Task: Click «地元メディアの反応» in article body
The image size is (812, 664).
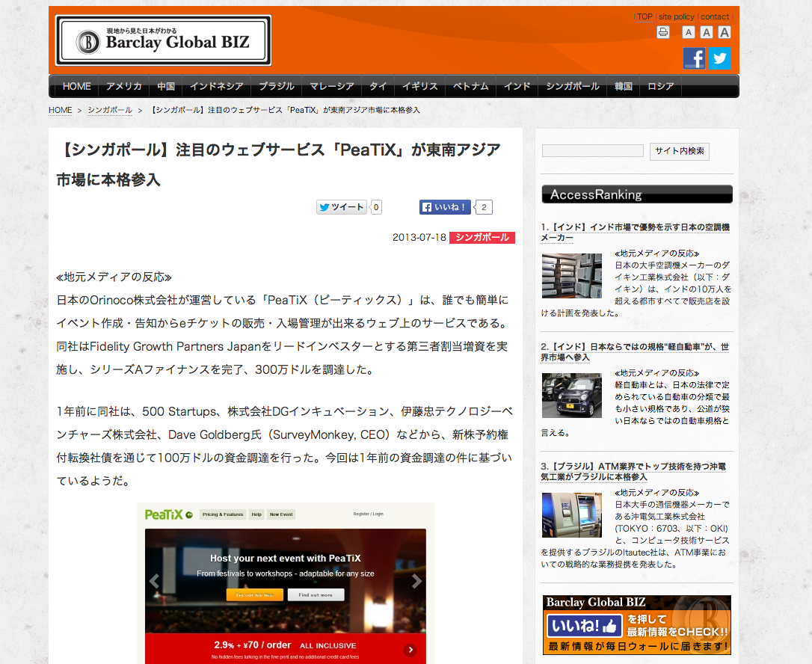Action: coord(114,277)
